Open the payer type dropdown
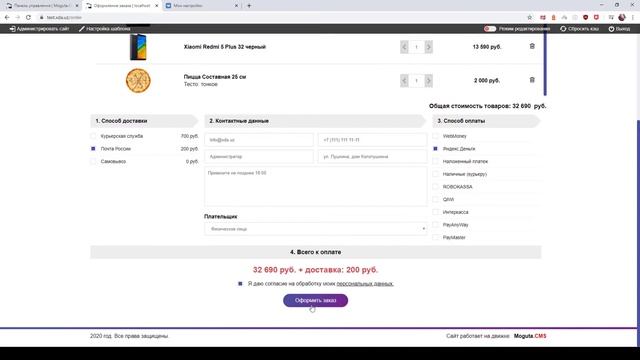 pyautogui.click(x=316, y=229)
